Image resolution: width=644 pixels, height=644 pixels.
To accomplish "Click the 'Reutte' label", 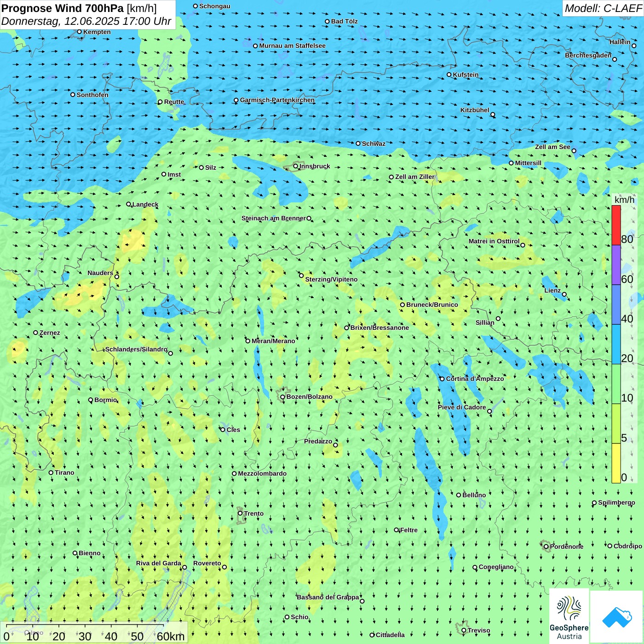I will point(174,102).
